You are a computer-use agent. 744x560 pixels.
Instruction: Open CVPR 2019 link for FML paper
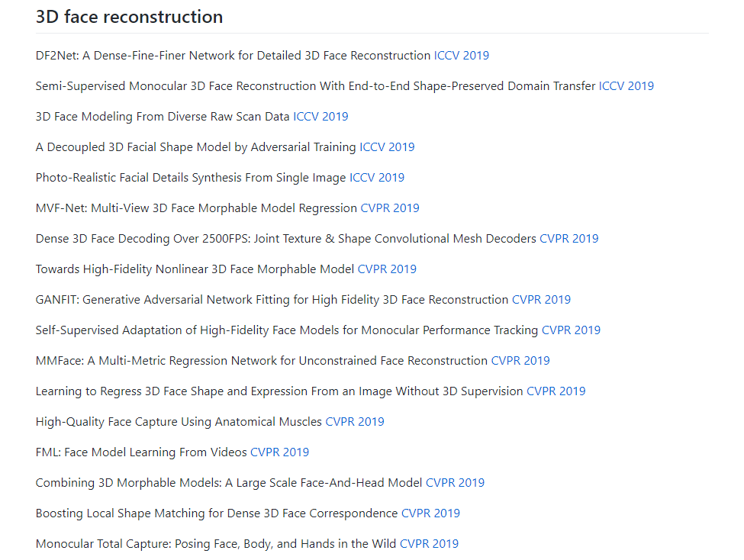pyautogui.click(x=279, y=452)
